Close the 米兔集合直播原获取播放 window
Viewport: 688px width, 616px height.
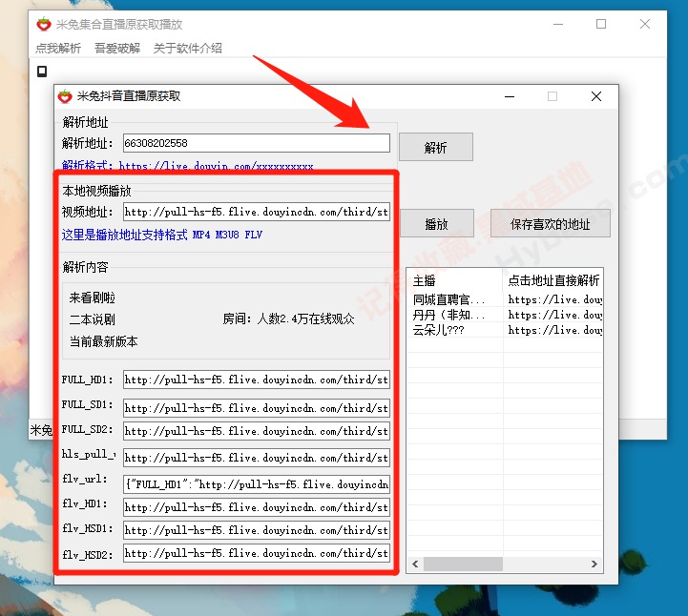click(644, 24)
